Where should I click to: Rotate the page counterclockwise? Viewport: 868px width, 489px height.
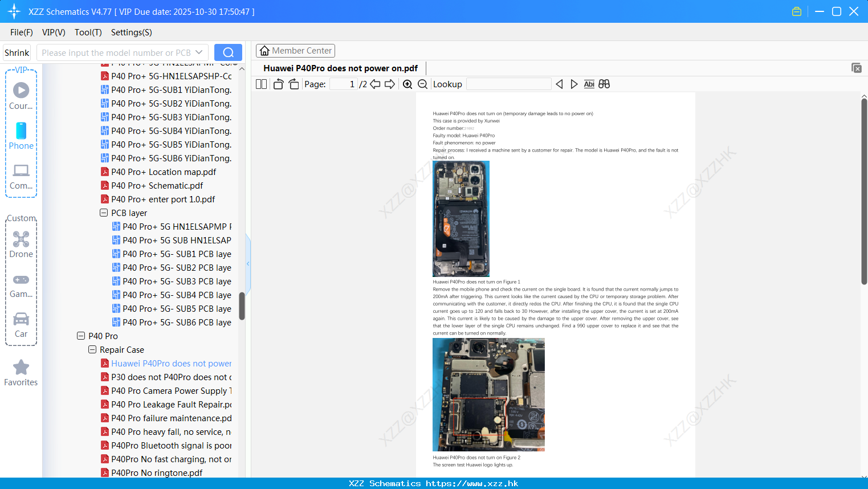tap(278, 84)
